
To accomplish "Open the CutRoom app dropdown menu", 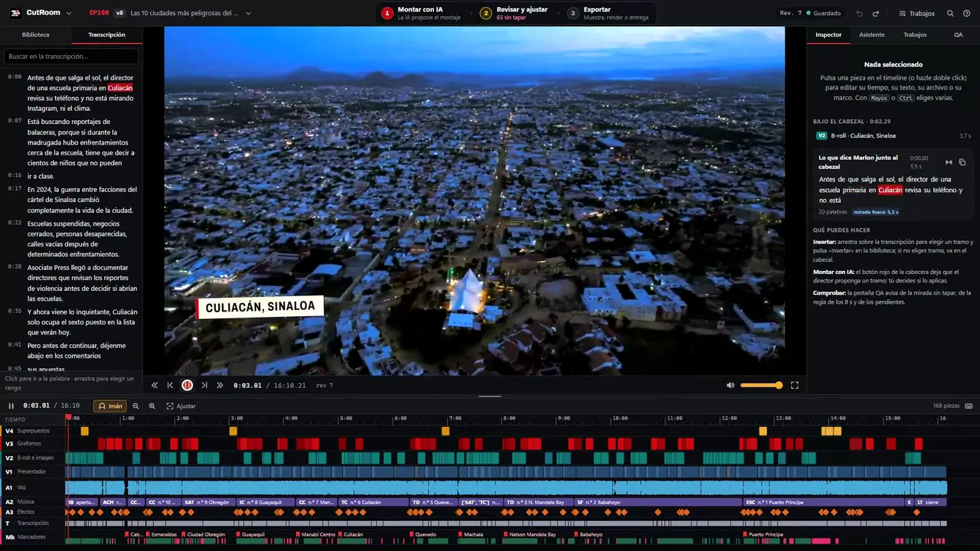I will tap(69, 13).
